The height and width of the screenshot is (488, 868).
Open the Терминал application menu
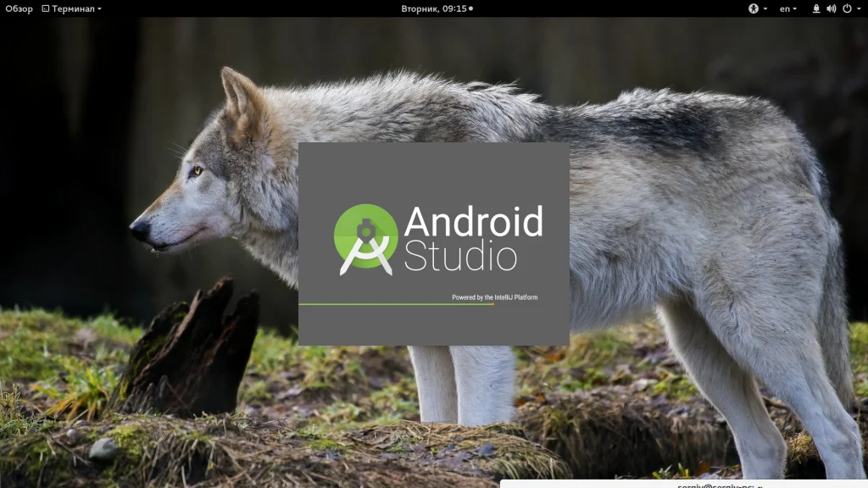71,8
